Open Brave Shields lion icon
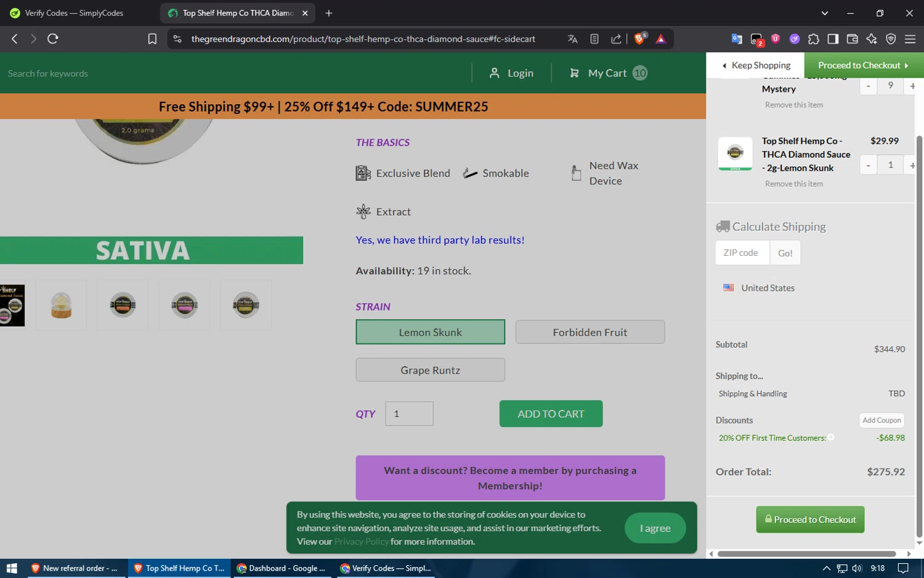 640,39
